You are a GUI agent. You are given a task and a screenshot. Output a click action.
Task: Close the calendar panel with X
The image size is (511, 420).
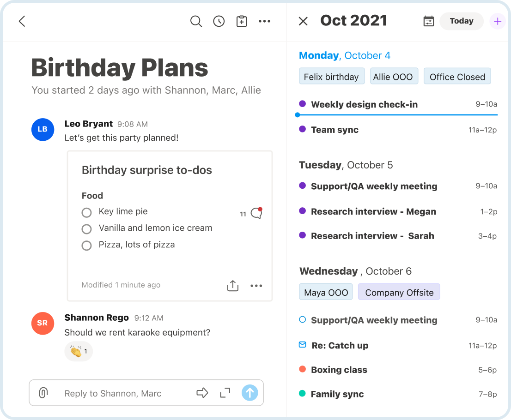[303, 22]
